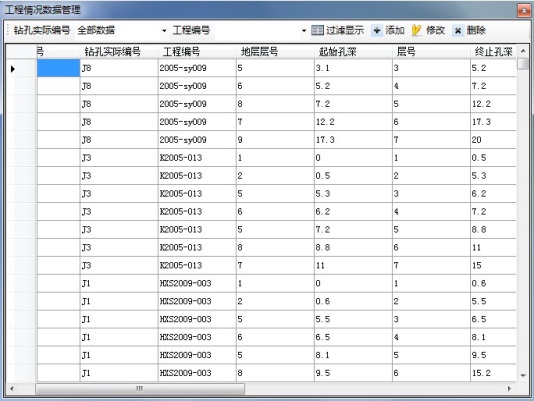This screenshot has width=534, height=401.
Task: Click starting depth cell 5.5
Action: pyautogui.click(x=353, y=319)
